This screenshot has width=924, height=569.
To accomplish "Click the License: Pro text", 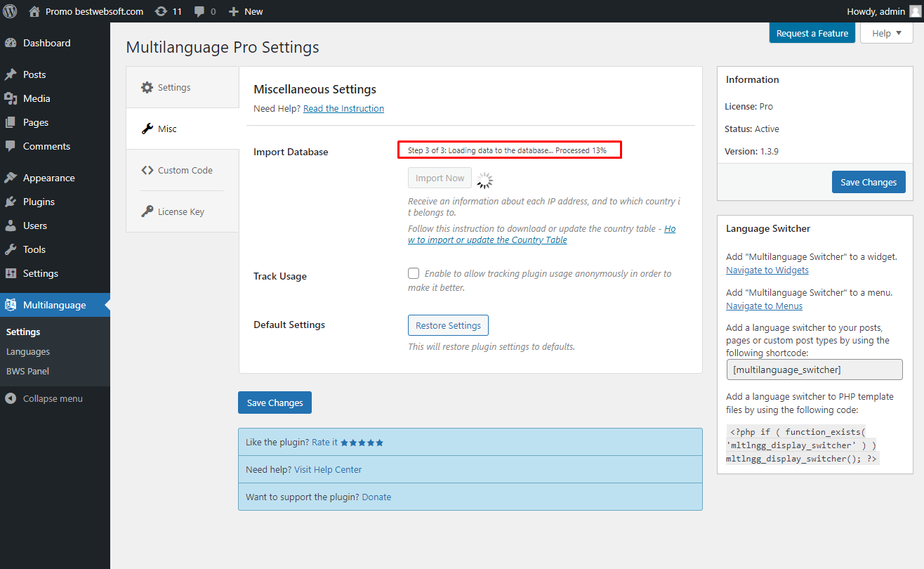I will [748, 107].
